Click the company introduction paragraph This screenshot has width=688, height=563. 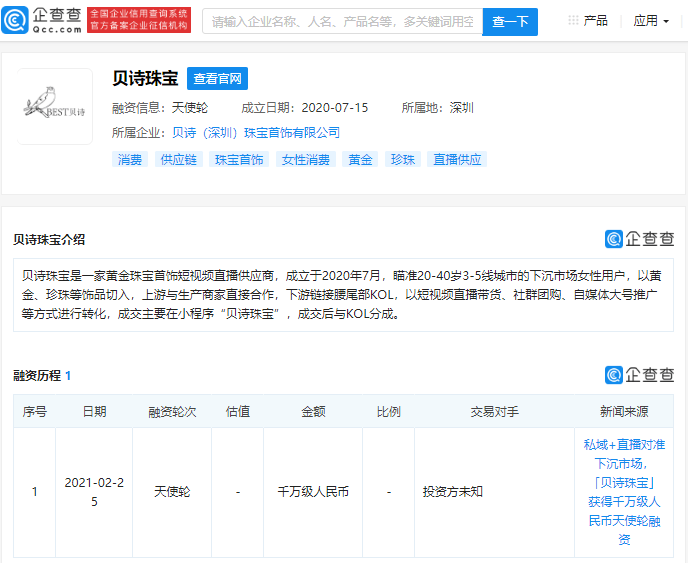(x=343, y=295)
